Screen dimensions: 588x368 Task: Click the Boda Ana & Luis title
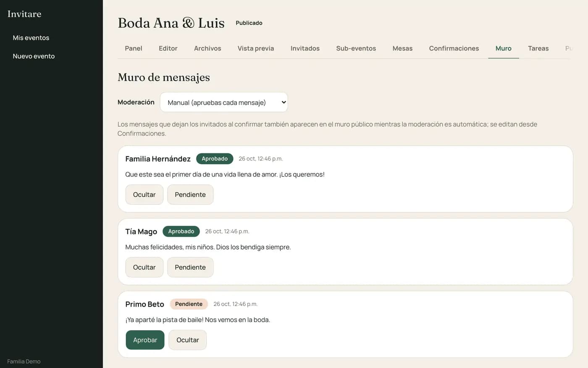(x=171, y=23)
